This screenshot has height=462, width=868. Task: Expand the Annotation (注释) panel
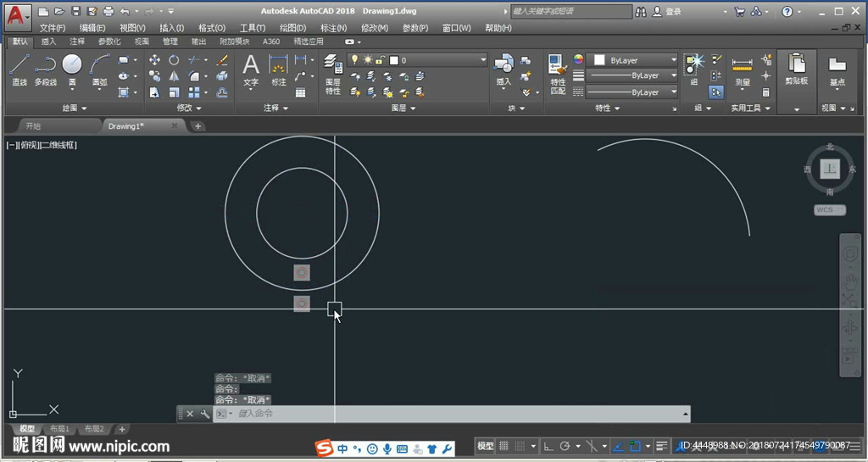pyautogui.click(x=275, y=108)
